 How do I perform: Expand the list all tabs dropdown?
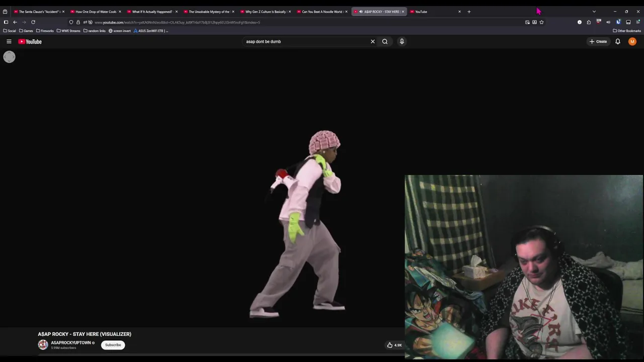point(594,12)
